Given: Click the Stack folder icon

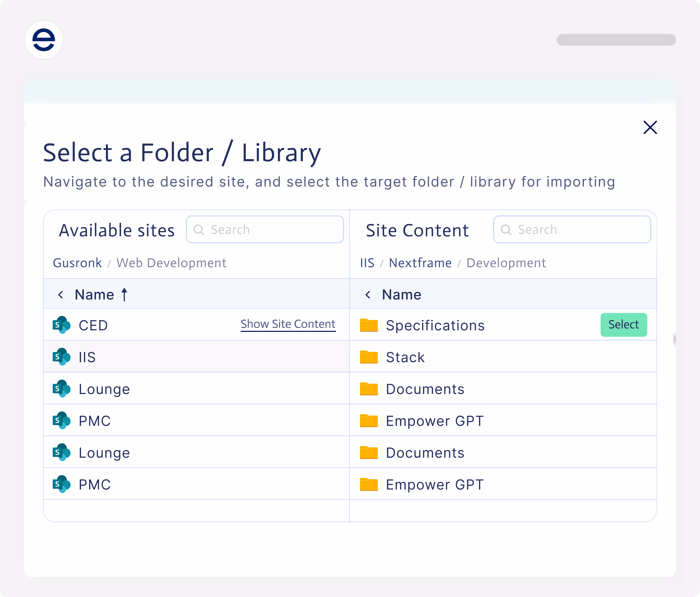Looking at the screenshot, I should point(369,357).
